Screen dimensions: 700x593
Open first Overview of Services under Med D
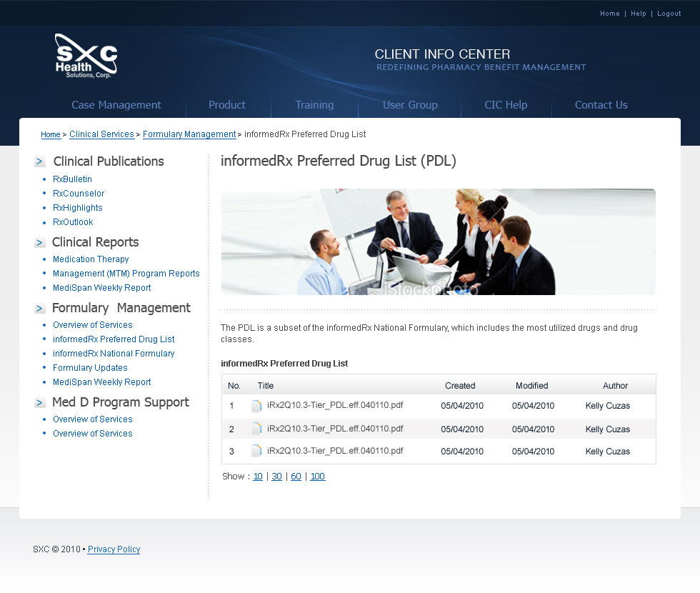(92, 419)
